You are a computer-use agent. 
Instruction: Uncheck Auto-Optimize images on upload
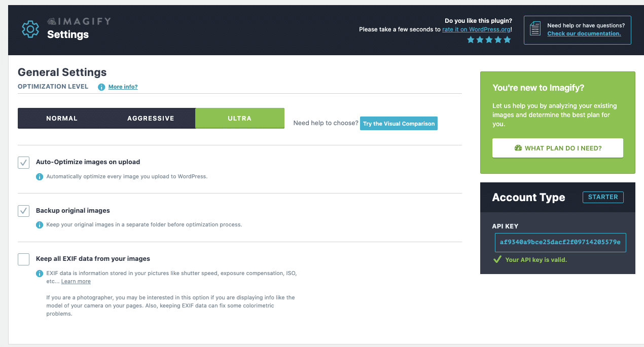pyautogui.click(x=24, y=162)
